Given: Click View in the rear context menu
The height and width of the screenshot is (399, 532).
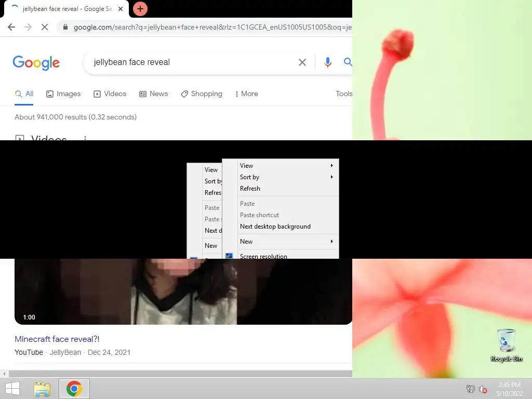Looking at the screenshot, I should (211, 170).
